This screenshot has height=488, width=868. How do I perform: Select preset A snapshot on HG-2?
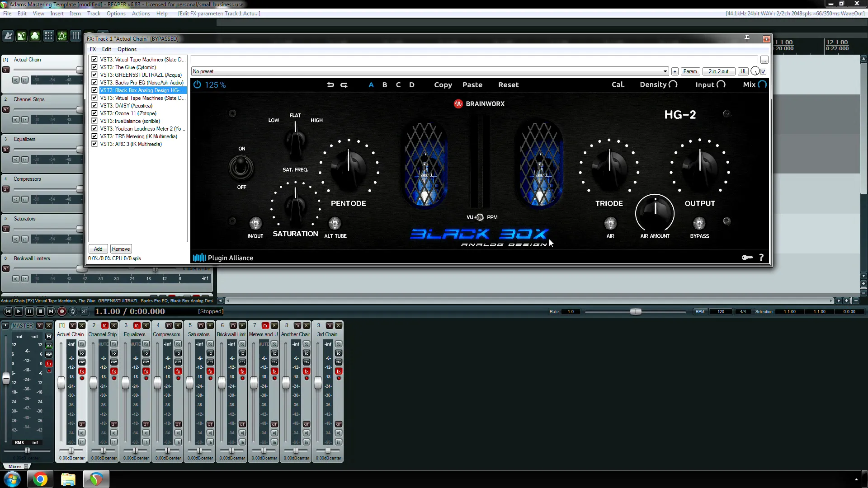[x=371, y=84]
